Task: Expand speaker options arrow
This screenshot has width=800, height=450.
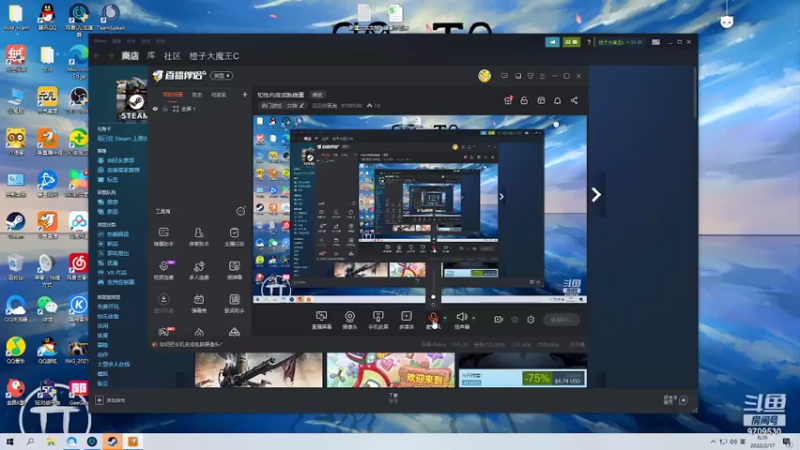Action: click(x=474, y=318)
